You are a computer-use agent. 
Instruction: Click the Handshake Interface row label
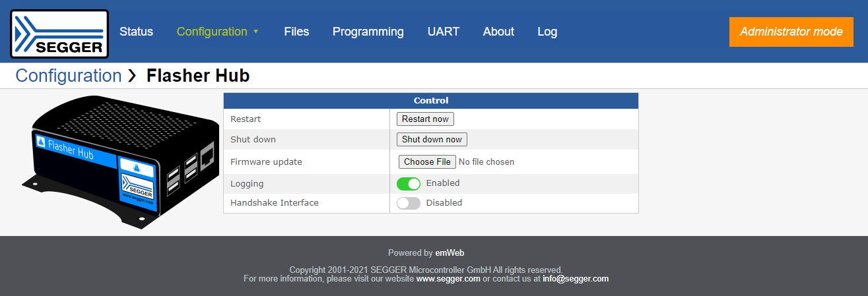(x=274, y=203)
